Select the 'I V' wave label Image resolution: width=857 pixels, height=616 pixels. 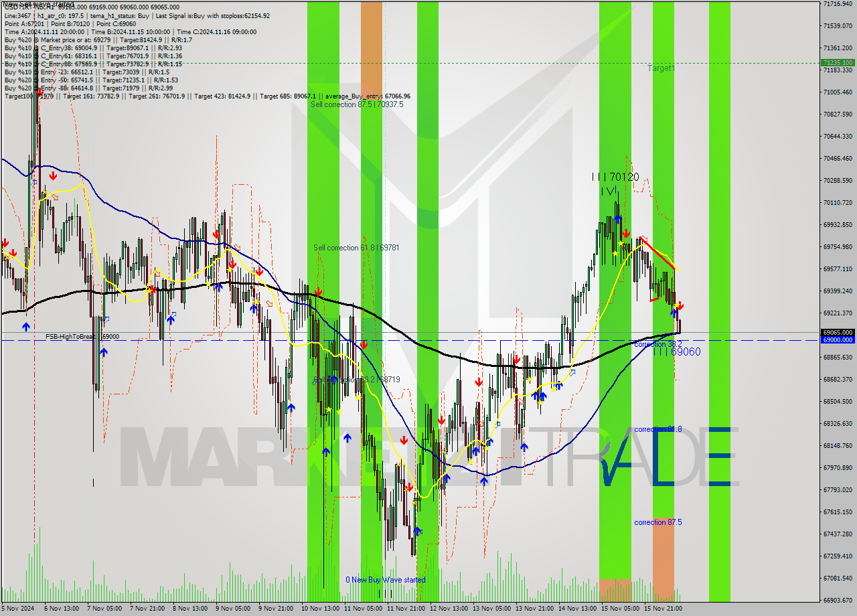[608, 191]
